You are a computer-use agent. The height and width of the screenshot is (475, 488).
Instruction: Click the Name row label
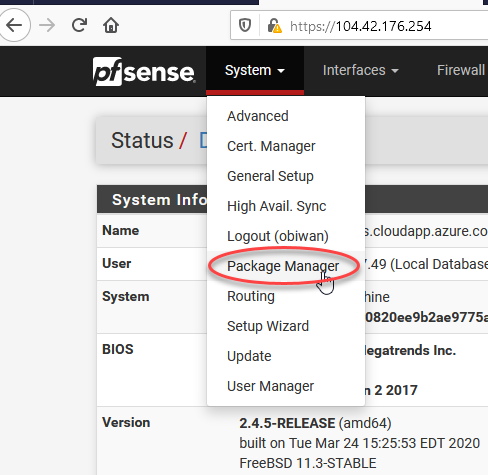point(121,230)
